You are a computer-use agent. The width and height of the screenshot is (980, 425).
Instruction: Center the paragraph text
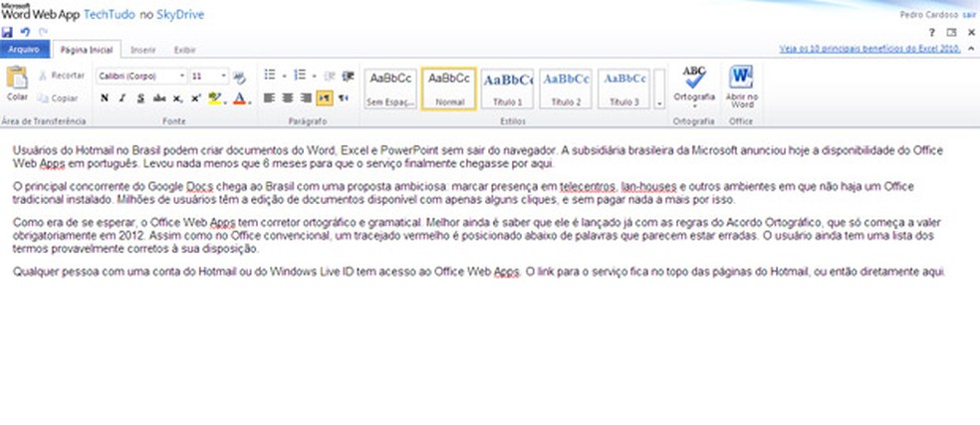pos(288,99)
